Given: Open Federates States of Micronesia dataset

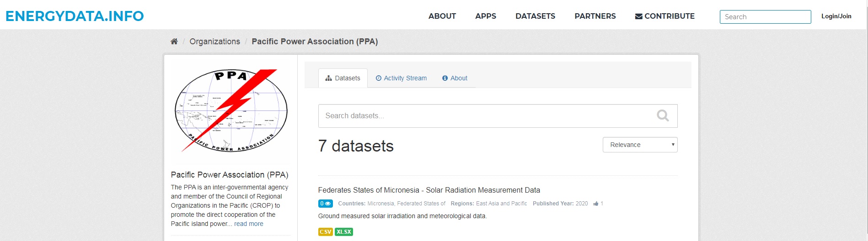Looking at the screenshot, I should (429, 190).
